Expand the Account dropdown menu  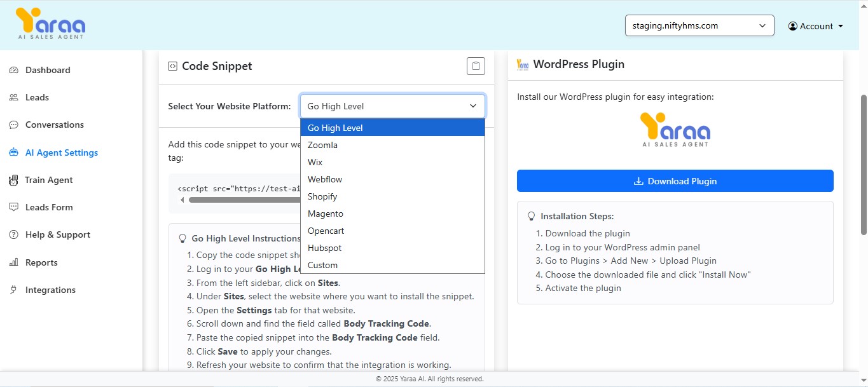coord(815,26)
